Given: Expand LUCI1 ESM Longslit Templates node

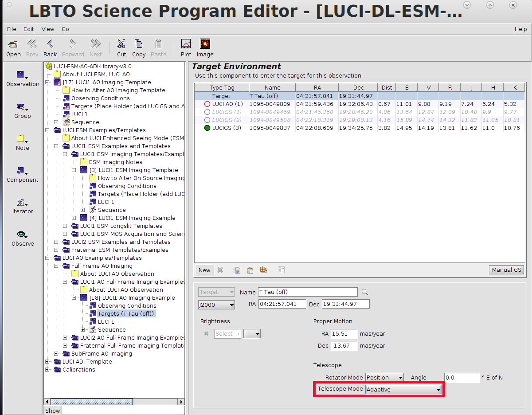Looking at the screenshot, I should (65, 226).
